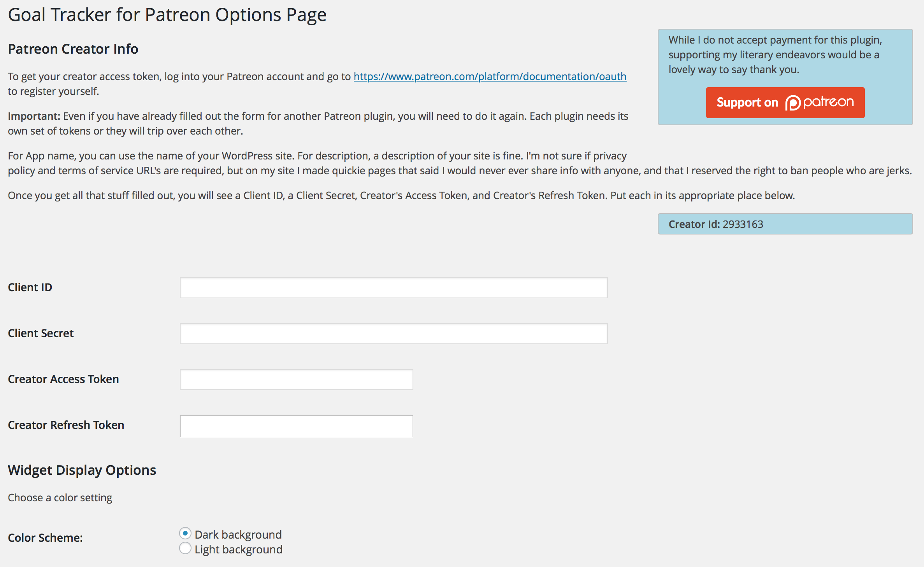Image resolution: width=924 pixels, height=567 pixels.
Task: Click the Widget Display Options heading
Action: click(x=82, y=470)
